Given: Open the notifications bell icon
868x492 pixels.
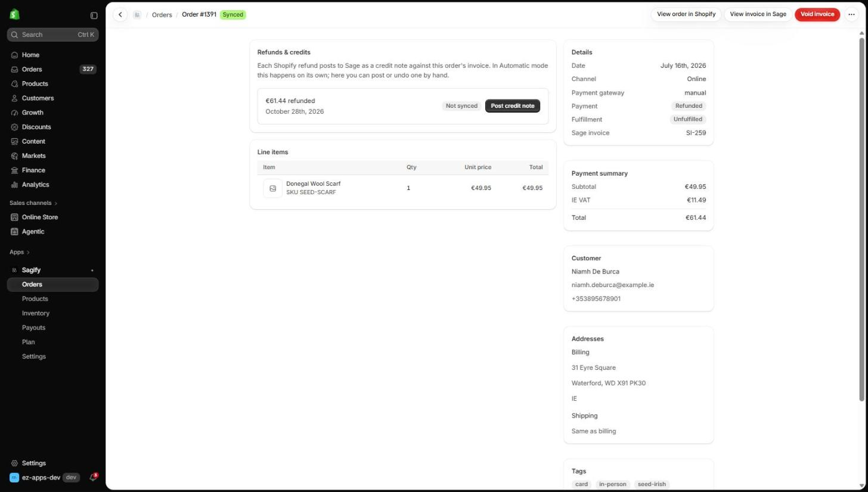Looking at the screenshot, I should (x=93, y=478).
